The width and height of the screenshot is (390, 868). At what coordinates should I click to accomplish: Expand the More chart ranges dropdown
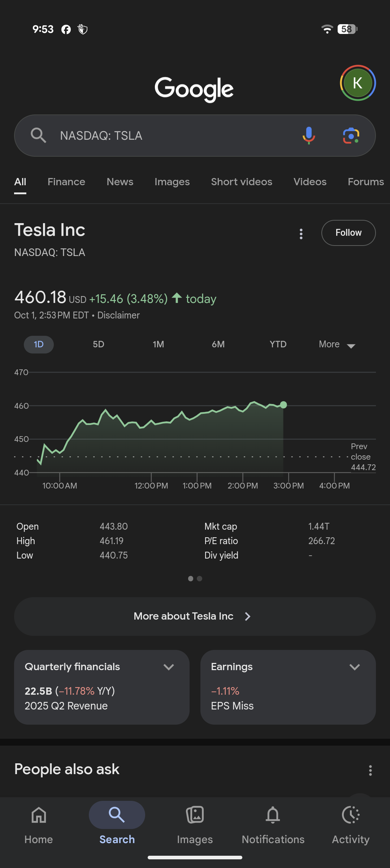click(337, 344)
